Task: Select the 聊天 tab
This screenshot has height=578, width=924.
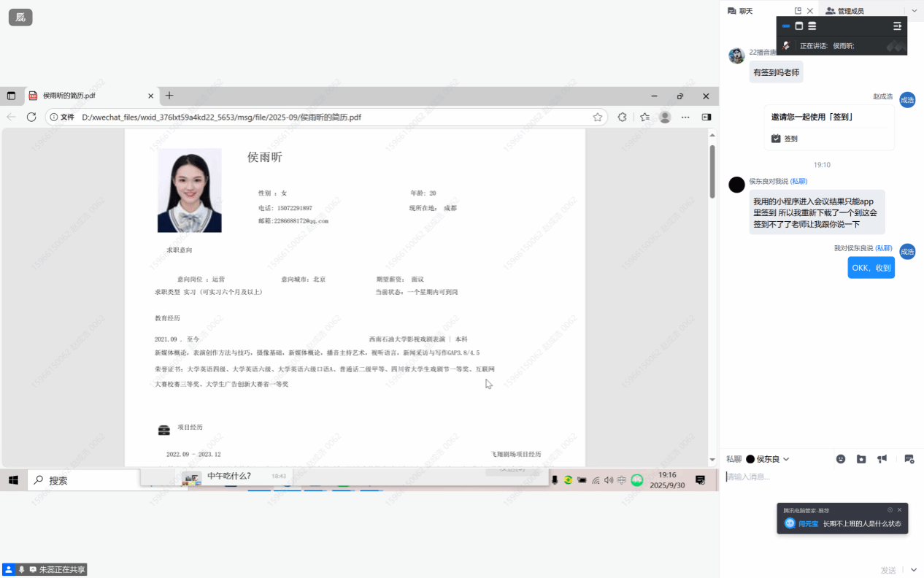Action: [x=740, y=11]
